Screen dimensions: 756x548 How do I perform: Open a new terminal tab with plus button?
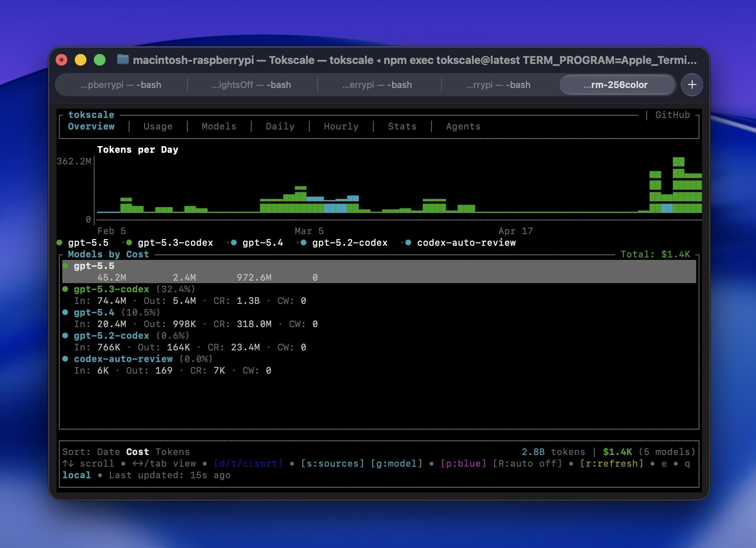(x=692, y=85)
